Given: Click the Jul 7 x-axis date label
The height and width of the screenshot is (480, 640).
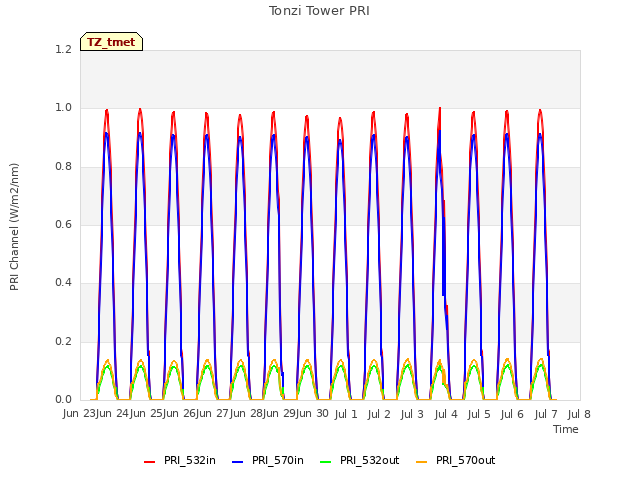Looking at the screenshot, I should point(546,414).
